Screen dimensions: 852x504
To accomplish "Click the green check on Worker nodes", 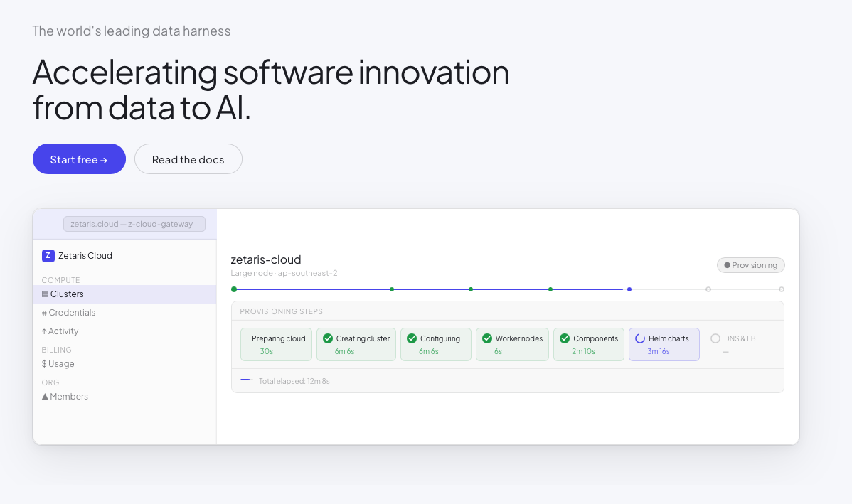I will [x=487, y=338].
